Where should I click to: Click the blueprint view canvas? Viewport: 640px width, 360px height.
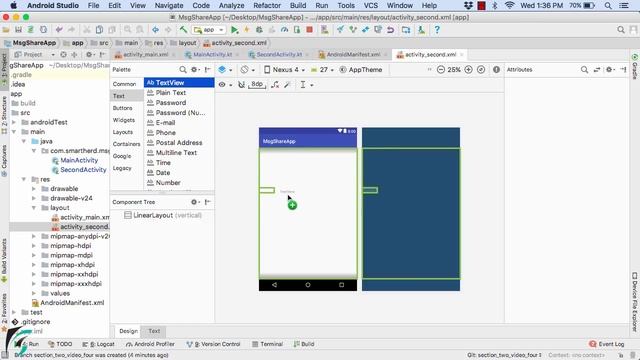(x=411, y=209)
